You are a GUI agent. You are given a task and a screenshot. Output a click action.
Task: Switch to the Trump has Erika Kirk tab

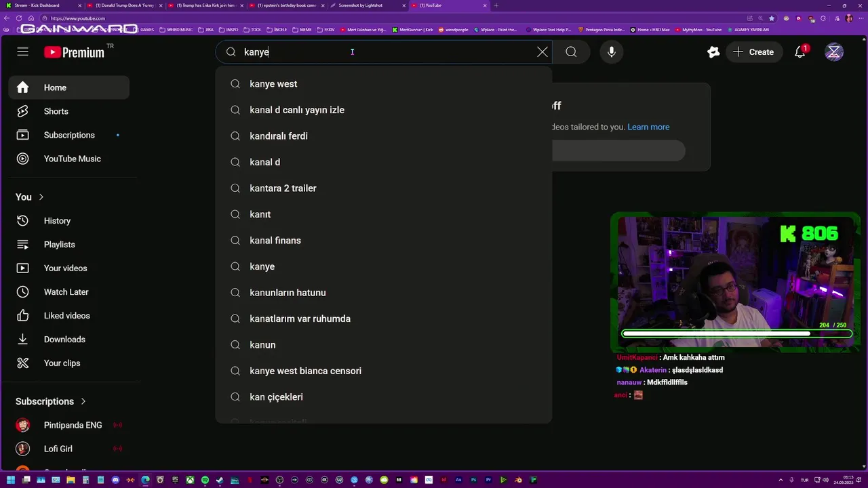[x=205, y=5]
